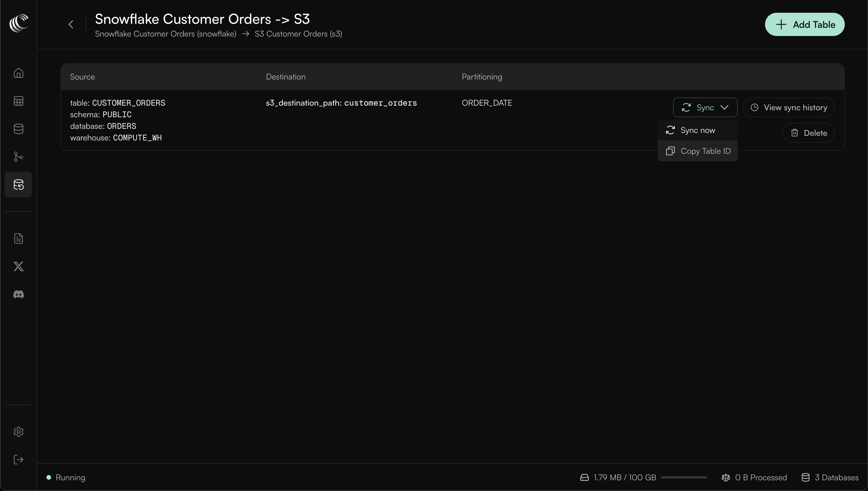Image resolution: width=868 pixels, height=491 pixels.
Task: Open the Home page from sidebar
Action: coord(19,73)
